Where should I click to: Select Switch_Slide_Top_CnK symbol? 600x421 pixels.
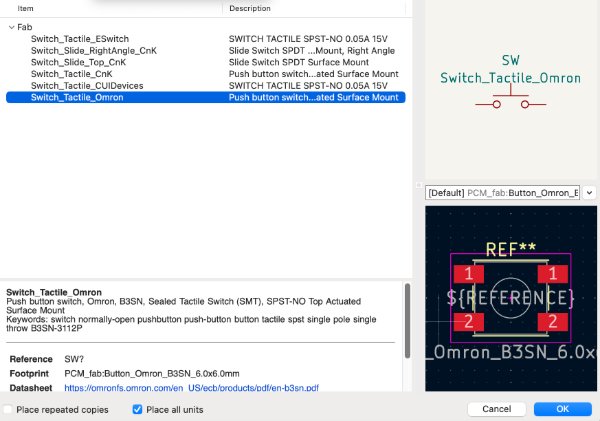[78, 62]
